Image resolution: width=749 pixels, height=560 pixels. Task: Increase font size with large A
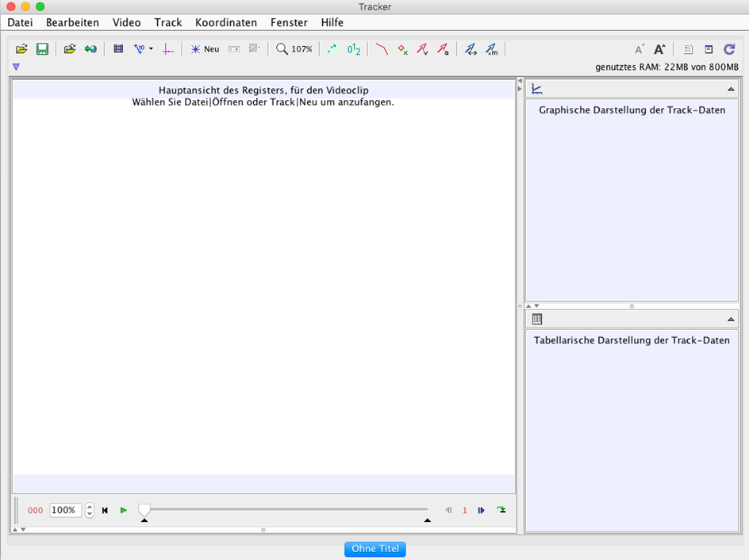[x=659, y=48]
